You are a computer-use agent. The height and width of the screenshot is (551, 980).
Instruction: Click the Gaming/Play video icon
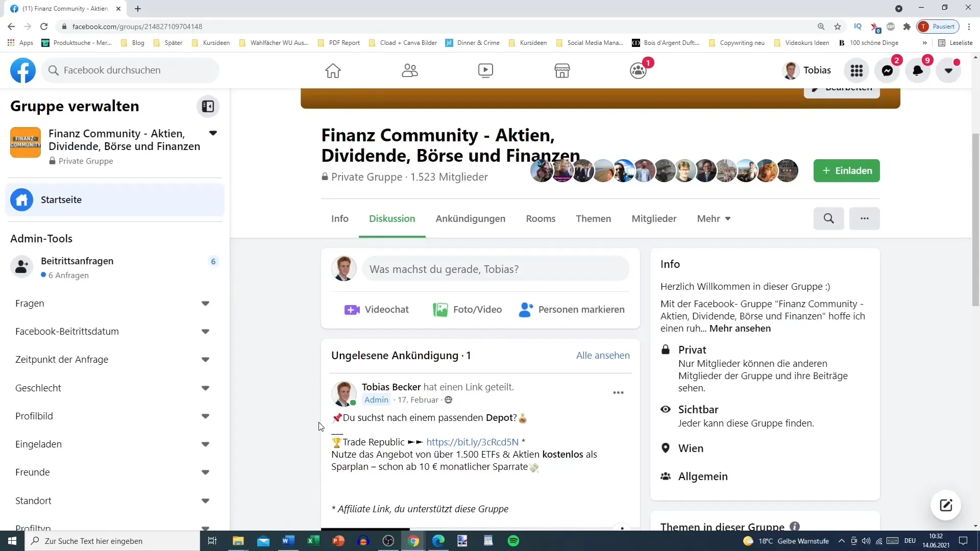[485, 69]
